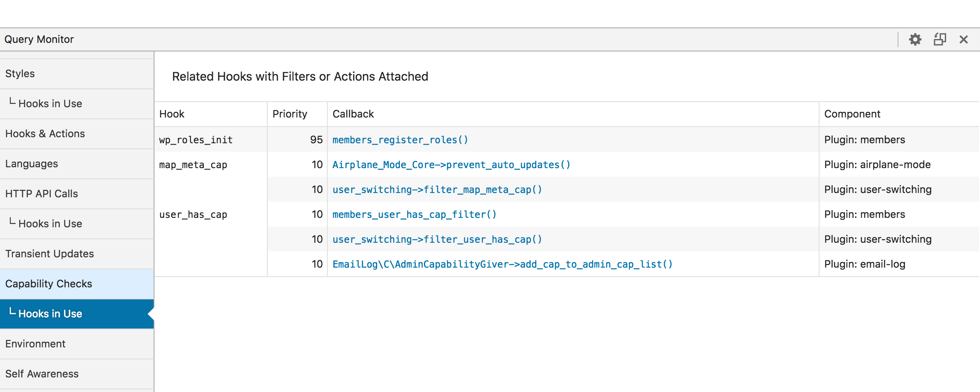Click the Query Monitor title text
This screenshot has width=980, height=392.
pos(39,39)
